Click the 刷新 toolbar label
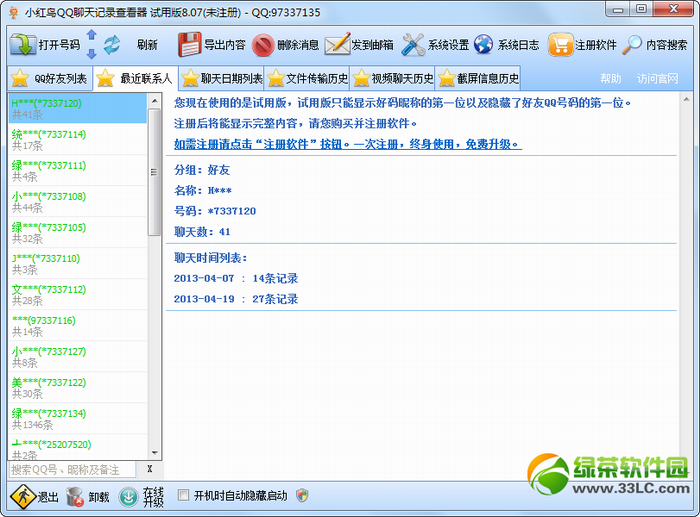Image resolution: width=700 pixels, height=517 pixels. tap(147, 45)
